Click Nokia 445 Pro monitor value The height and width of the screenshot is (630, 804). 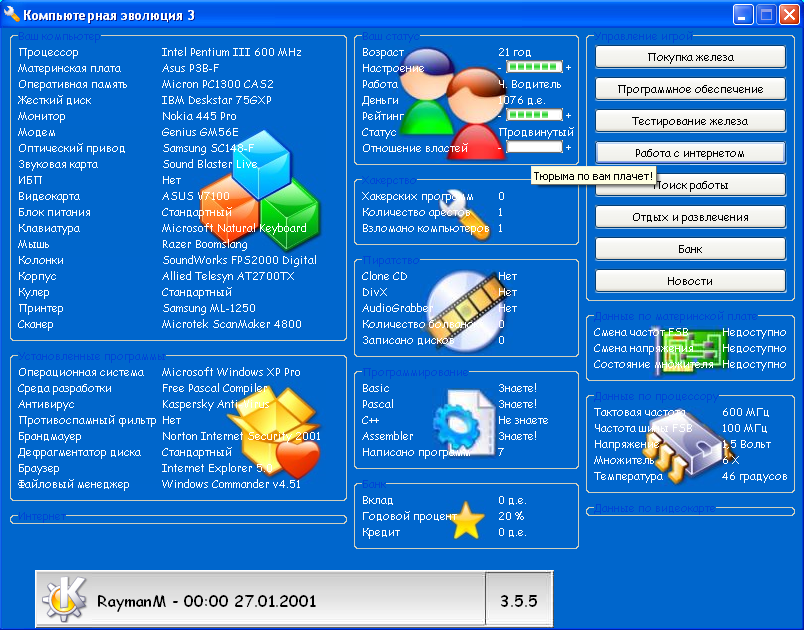pos(199,116)
